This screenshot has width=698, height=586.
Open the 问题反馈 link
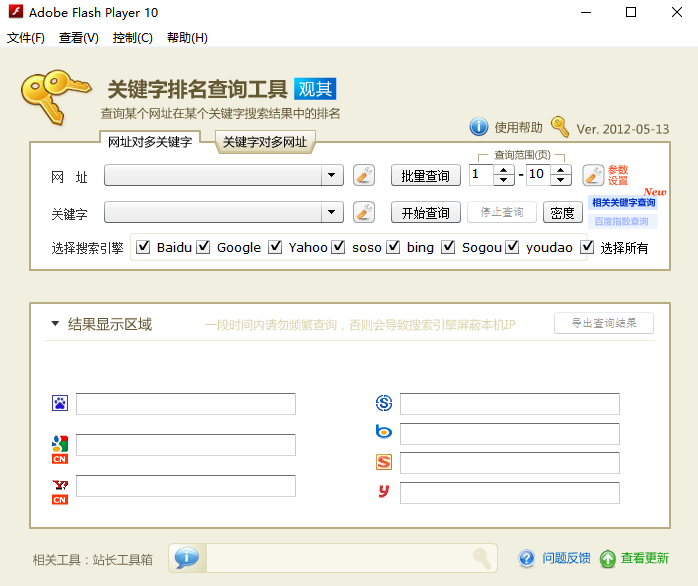tap(566, 558)
